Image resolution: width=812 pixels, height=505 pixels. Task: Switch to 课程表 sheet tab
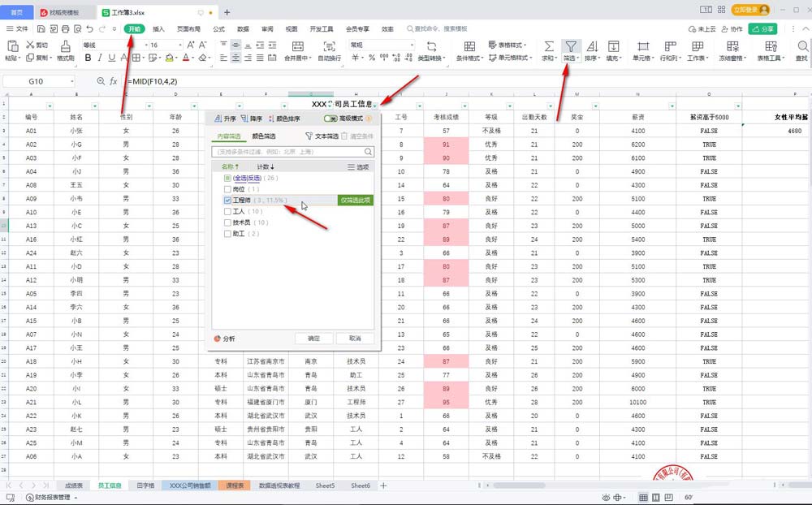pos(235,486)
